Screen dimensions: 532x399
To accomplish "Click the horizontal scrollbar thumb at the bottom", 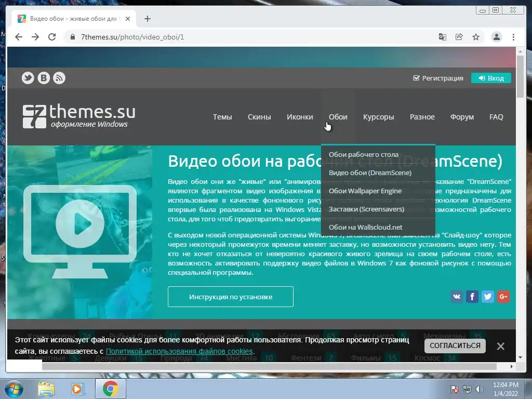I will [269, 366].
